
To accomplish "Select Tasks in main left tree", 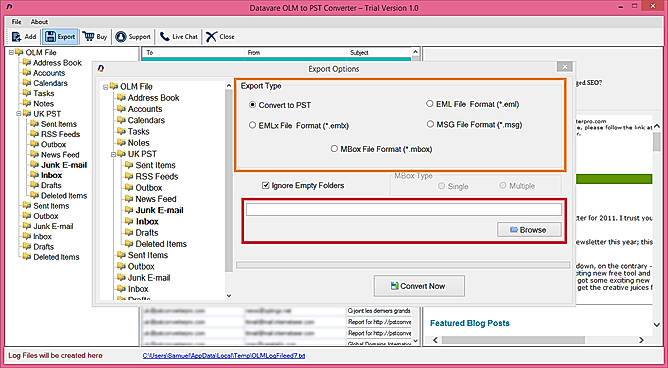I will 44,93.
